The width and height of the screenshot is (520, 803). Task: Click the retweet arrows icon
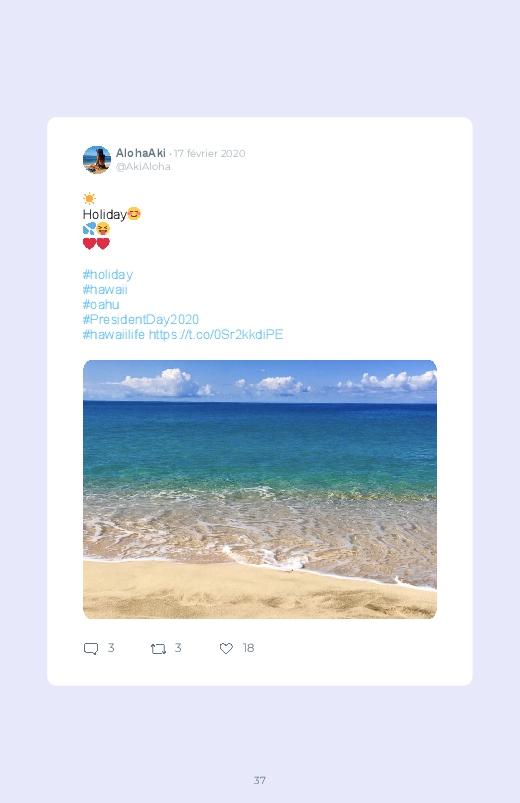tap(158, 649)
